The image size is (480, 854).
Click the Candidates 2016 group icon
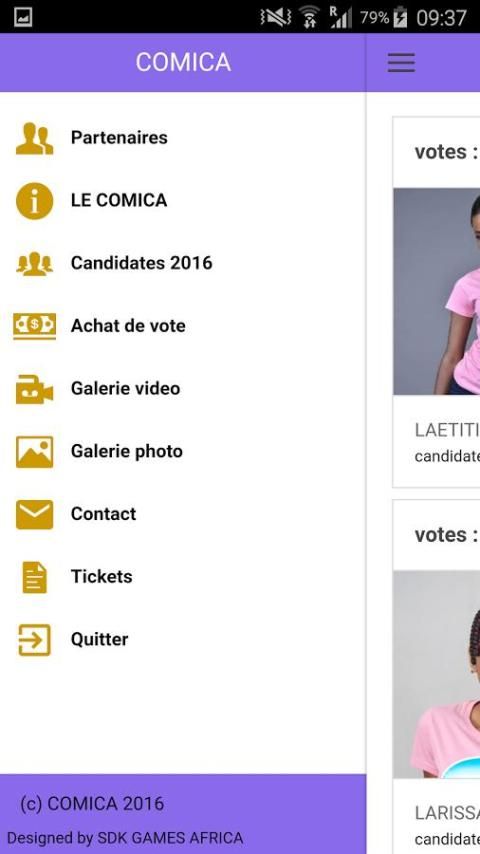(x=34, y=264)
